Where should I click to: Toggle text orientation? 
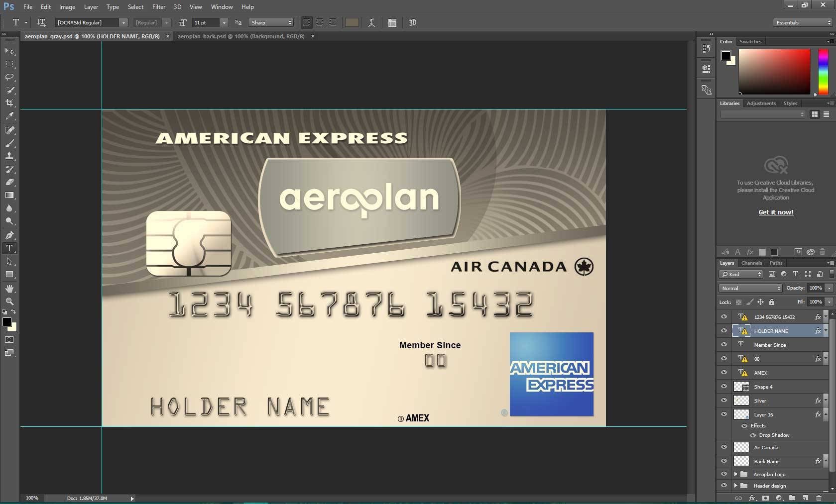(42, 22)
